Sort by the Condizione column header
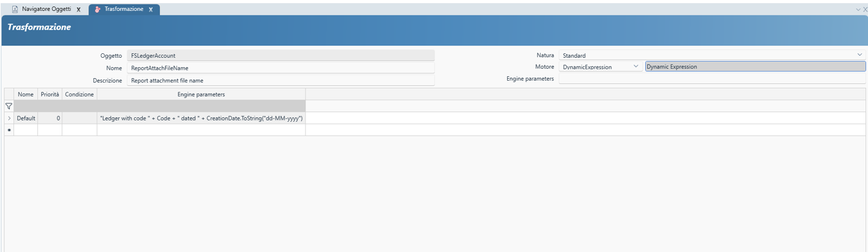 [80, 94]
